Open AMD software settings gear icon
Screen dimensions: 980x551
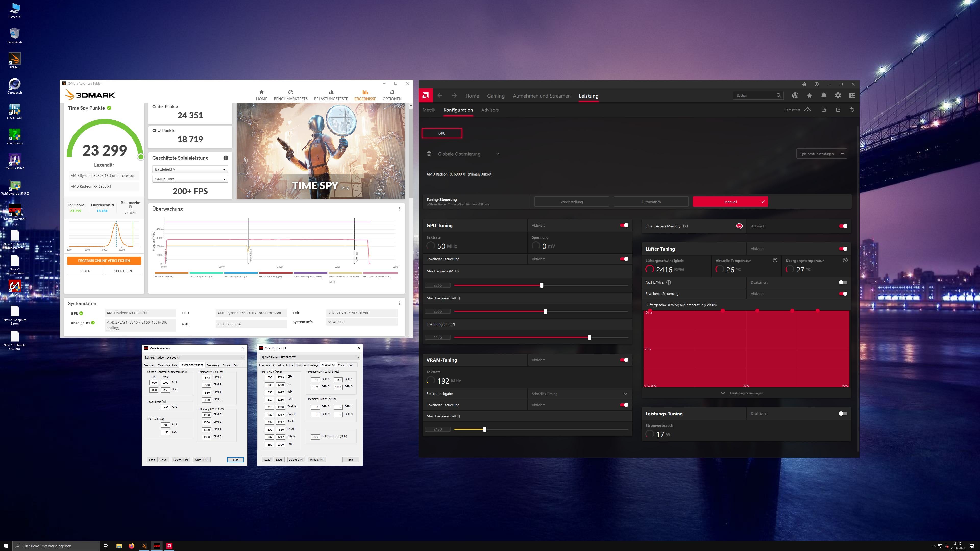pyautogui.click(x=838, y=95)
